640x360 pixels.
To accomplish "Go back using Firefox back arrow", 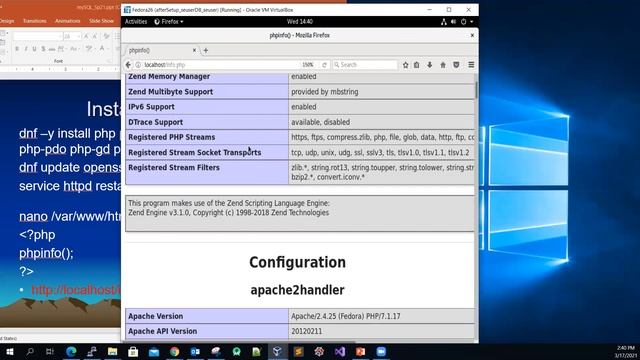I will 128,65.
